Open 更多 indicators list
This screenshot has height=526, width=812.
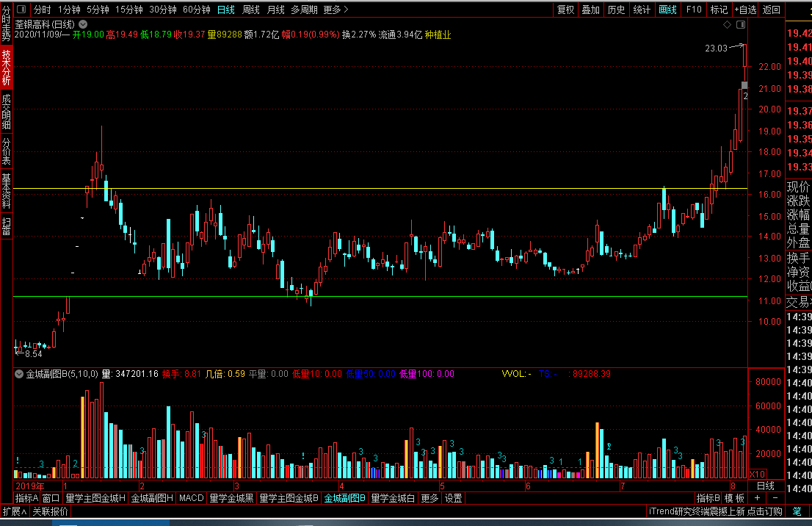429,499
